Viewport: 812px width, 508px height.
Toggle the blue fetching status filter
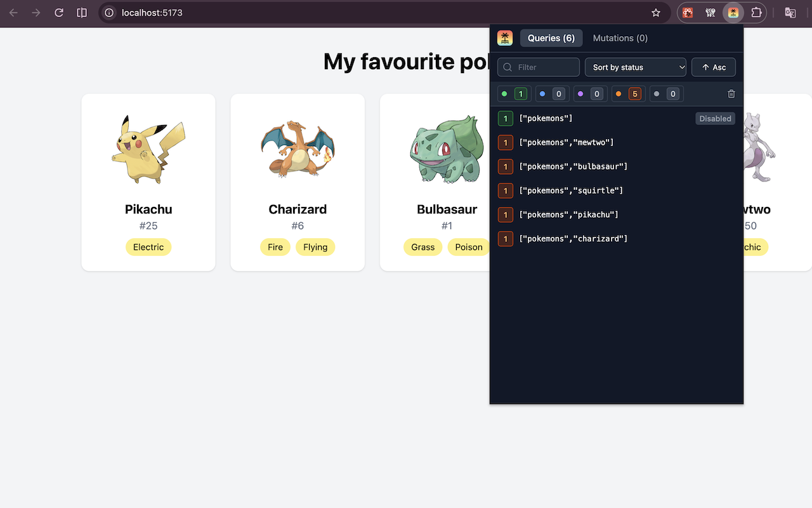tap(552, 94)
